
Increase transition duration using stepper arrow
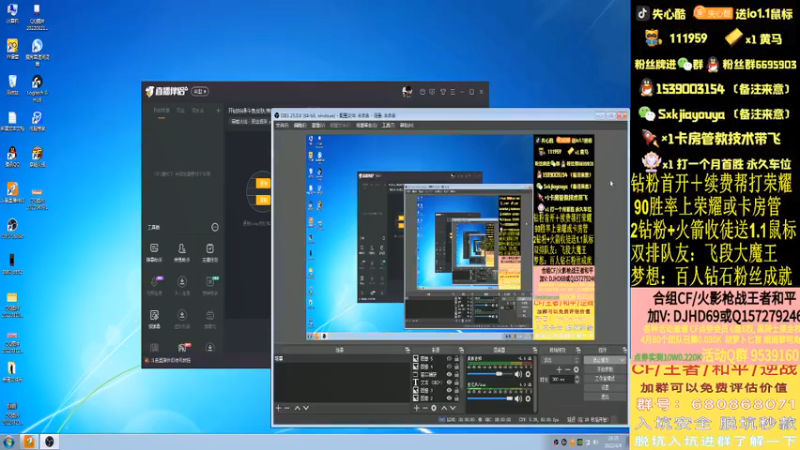coord(577,378)
